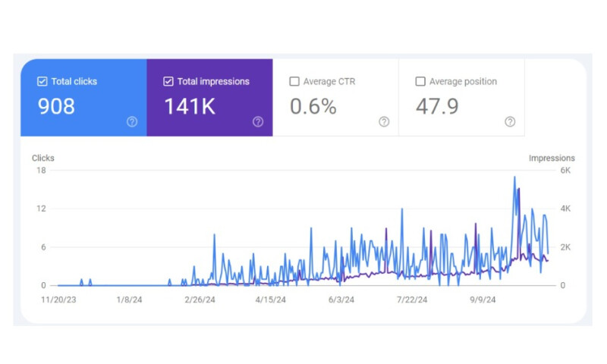Click the highest blue clicks peak in chart
Screen dimensions: 607x364
514,177
